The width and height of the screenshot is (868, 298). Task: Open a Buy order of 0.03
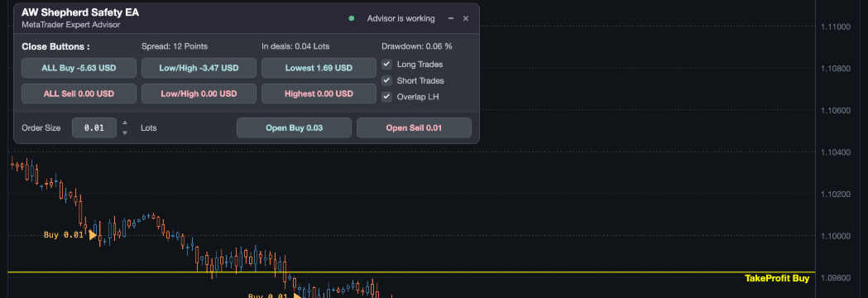(294, 128)
